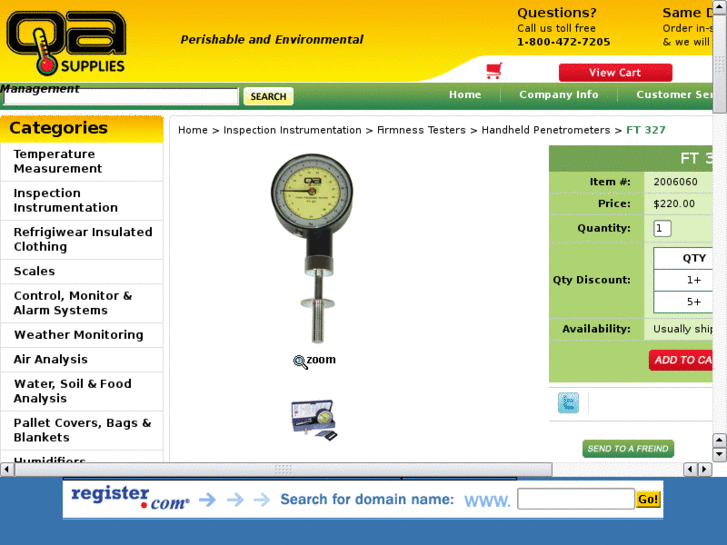This screenshot has height=545, width=727.
Task: Click the Inspection Instrumentation breadcrumb link
Action: pos(292,130)
